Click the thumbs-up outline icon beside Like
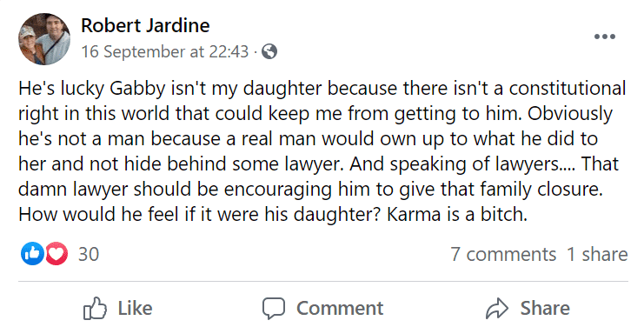 coord(95,308)
